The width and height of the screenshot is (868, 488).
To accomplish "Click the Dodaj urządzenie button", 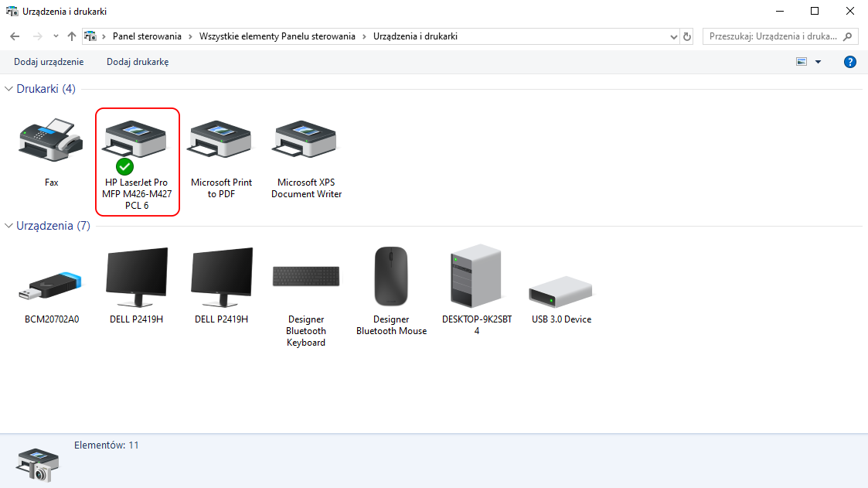I will pos(49,62).
